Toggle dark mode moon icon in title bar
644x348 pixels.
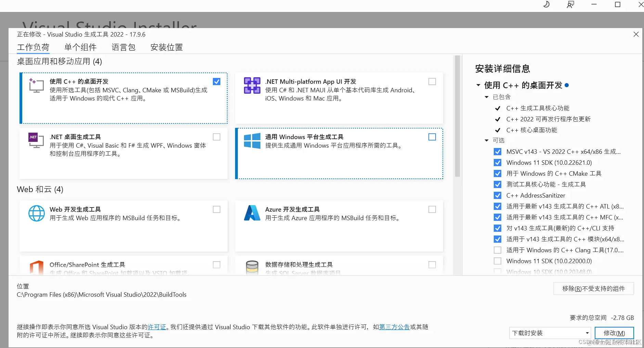click(x=546, y=4)
